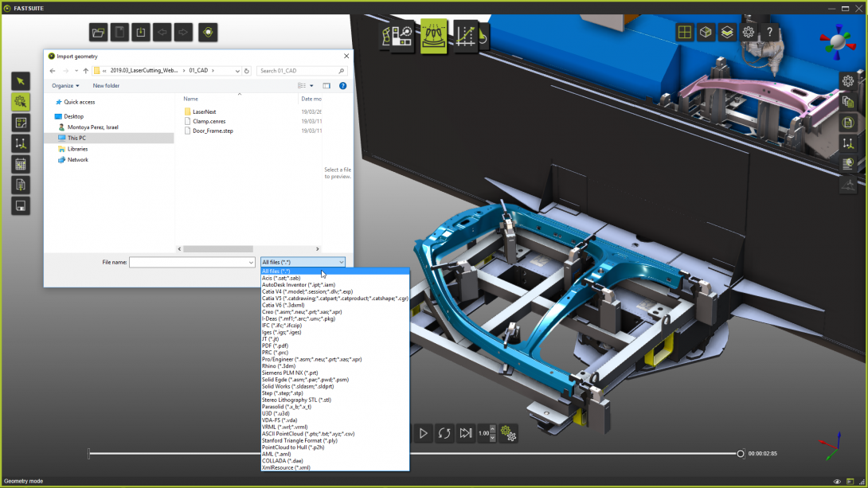Click the New folder button

[106, 85]
